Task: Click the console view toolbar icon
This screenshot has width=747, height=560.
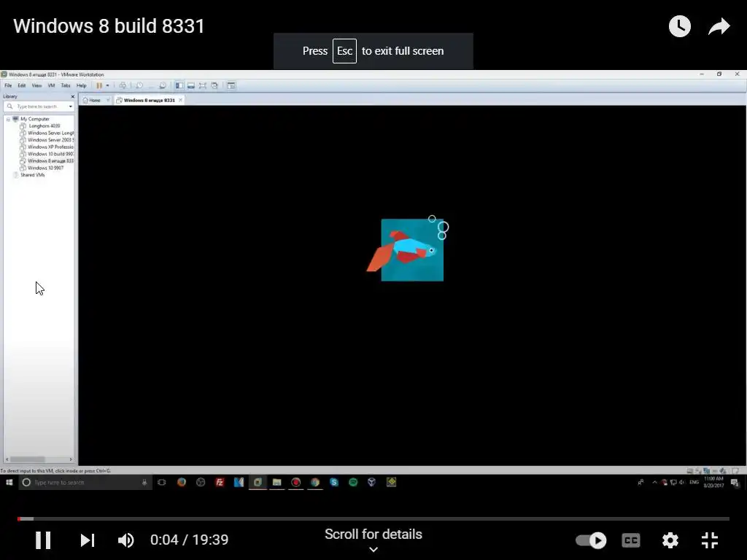Action: pyautogui.click(x=231, y=86)
